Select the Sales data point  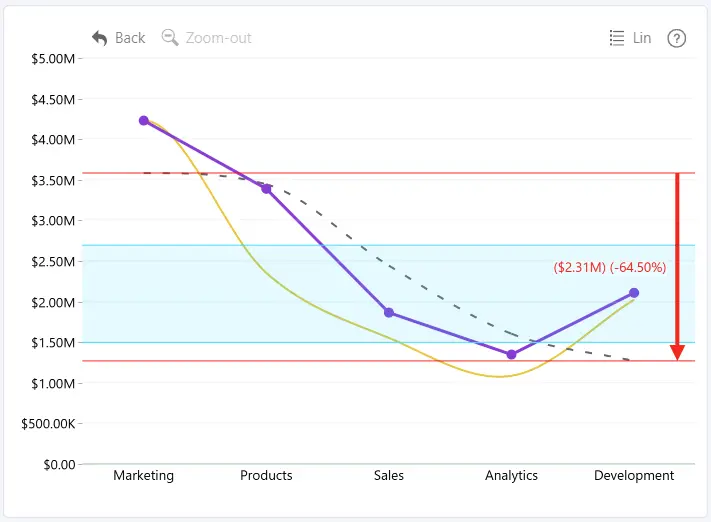[x=389, y=312]
